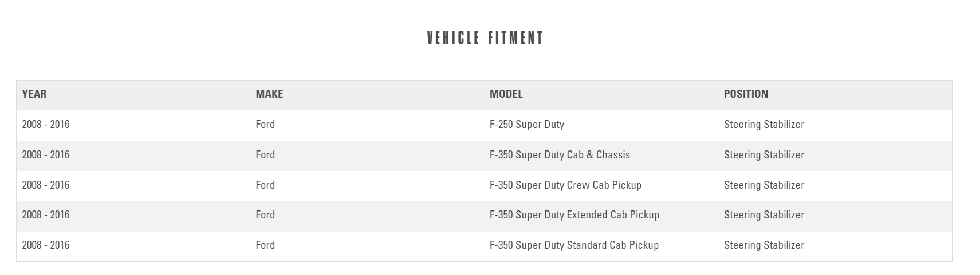Click year range in the Standard Cab row
Viewport: 980px width, 275px height.
46,245
